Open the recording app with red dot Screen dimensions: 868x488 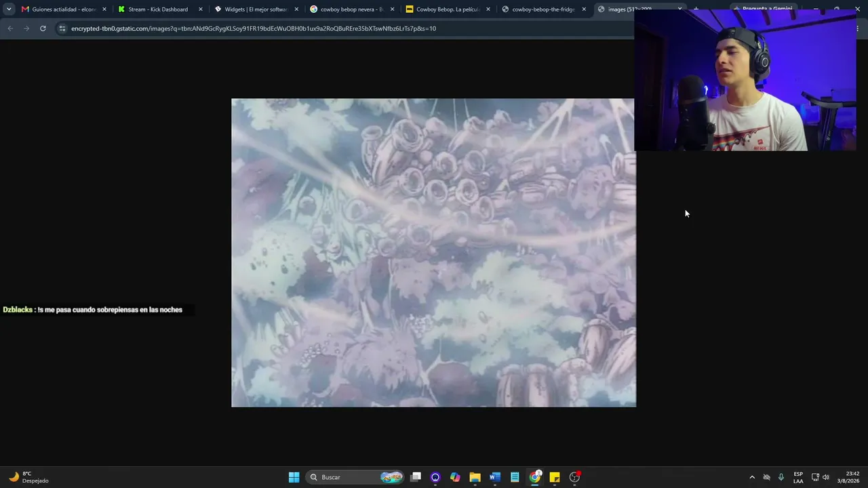point(575,477)
